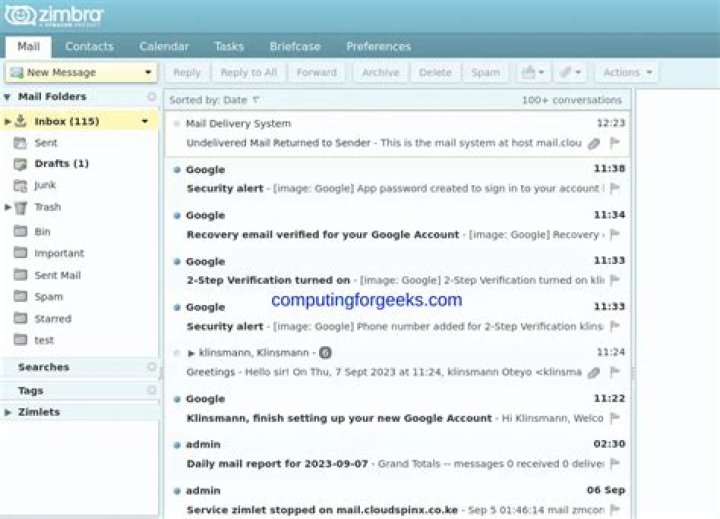
Task: Select the Tags section header
Action: (79, 390)
